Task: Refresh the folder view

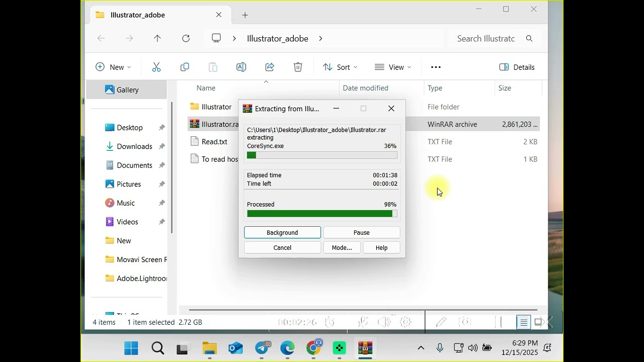Action: pos(186,38)
